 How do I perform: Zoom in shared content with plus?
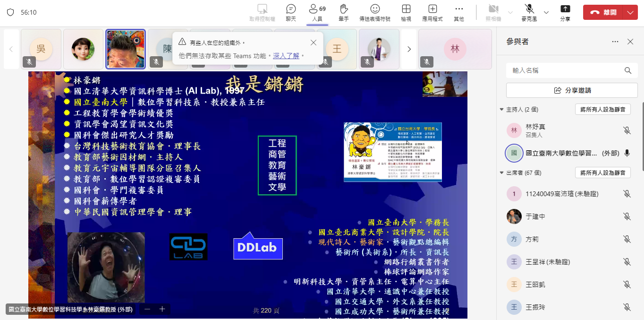point(162,309)
